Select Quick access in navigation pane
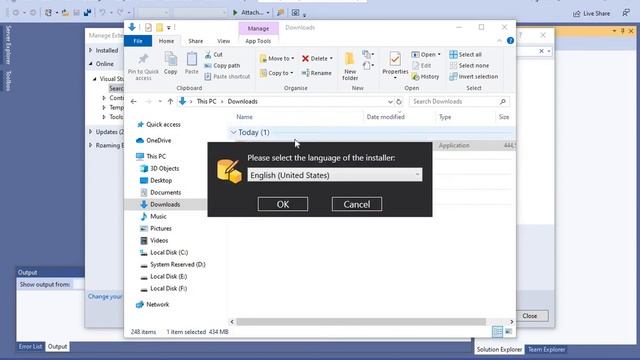Screen dimensions: 640x360 click(x=163, y=124)
